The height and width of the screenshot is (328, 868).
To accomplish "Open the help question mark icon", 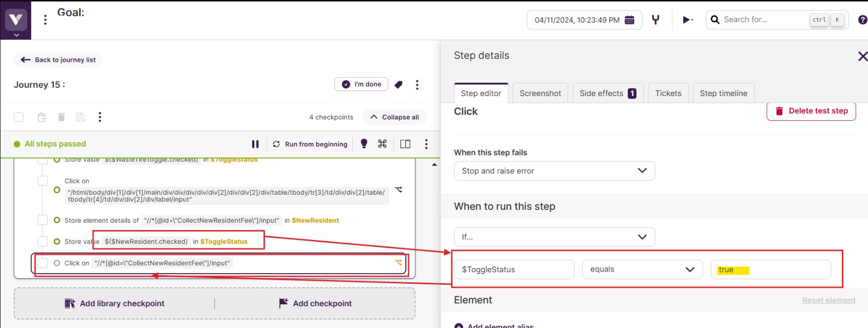I will coord(862,20).
